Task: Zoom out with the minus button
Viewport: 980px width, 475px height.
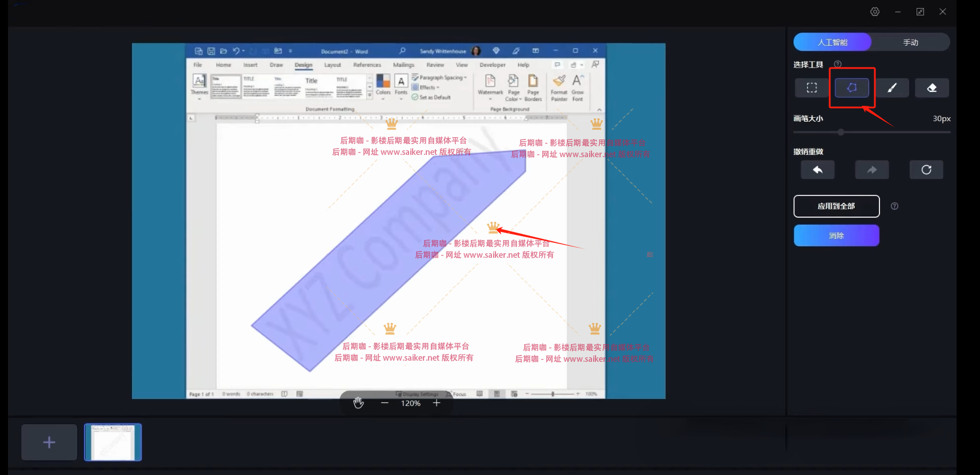Action: 385,403
